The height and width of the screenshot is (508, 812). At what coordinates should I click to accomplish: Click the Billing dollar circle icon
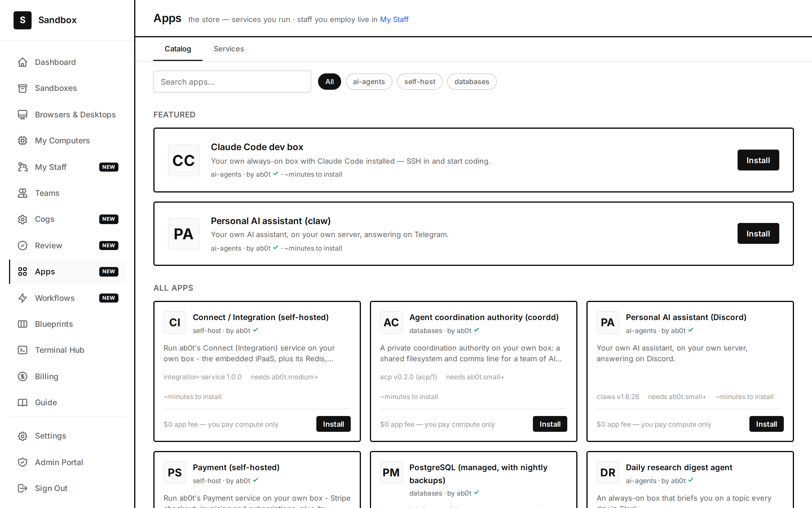point(23,377)
